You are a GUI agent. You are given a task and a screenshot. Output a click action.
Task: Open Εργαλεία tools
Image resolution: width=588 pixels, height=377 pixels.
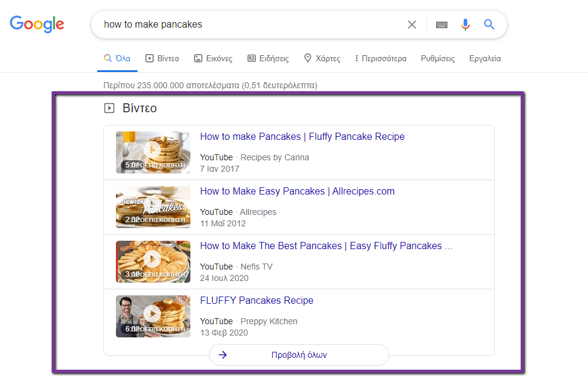tap(485, 58)
